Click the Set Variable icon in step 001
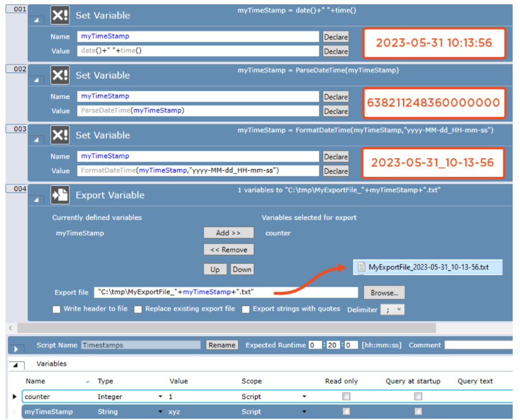The width and height of the screenshot is (520, 420). pos(59,15)
